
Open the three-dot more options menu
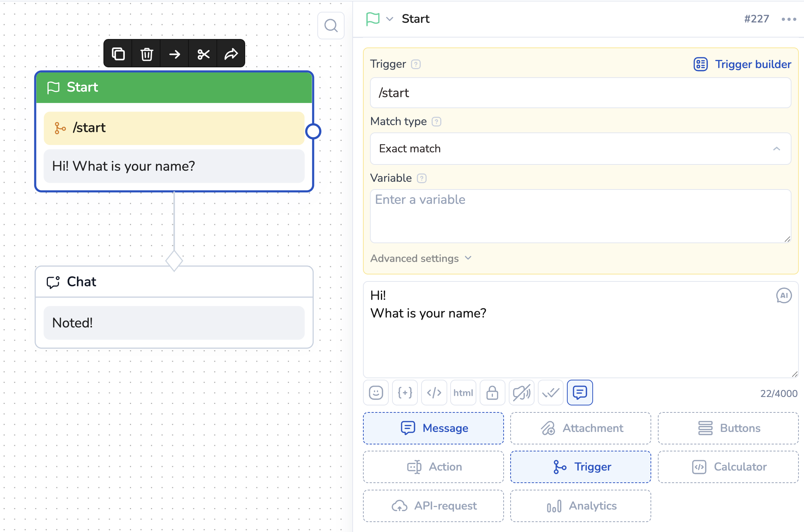point(789,19)
